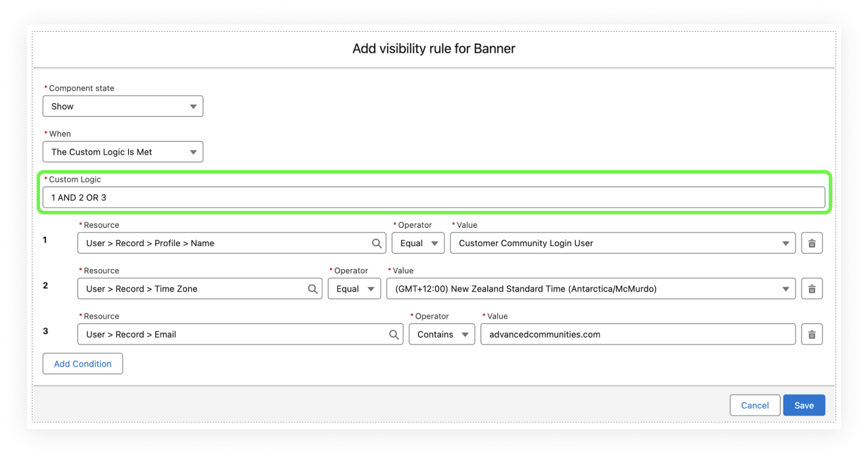Click the User > Record > Email resource field
The width and height of the screenshot is (868, 459).
(x=240, y=334)
